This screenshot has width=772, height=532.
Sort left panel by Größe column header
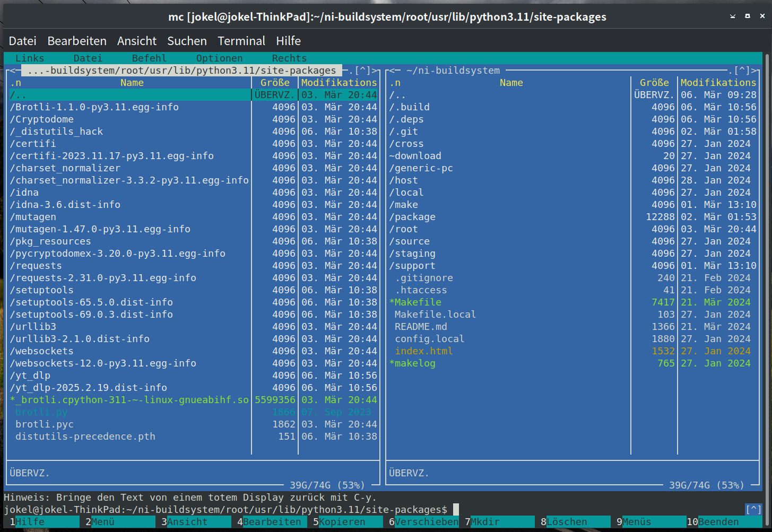tap(275, 83)
